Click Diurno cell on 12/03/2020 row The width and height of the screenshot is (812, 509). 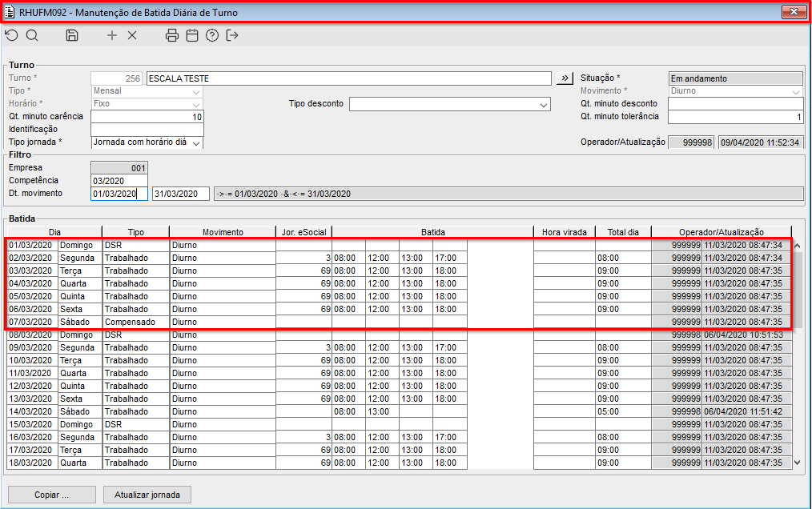click(x=223, y=386)
